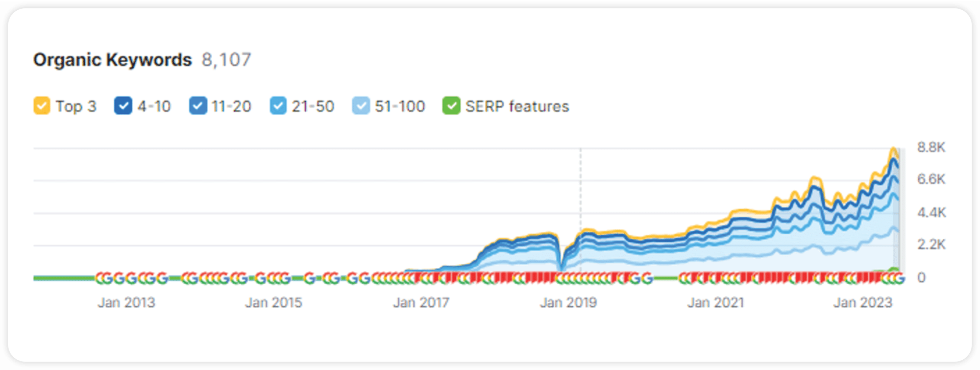
Task: Click the last G marker before the 2020 gap
Action: [x=647, y=279]
